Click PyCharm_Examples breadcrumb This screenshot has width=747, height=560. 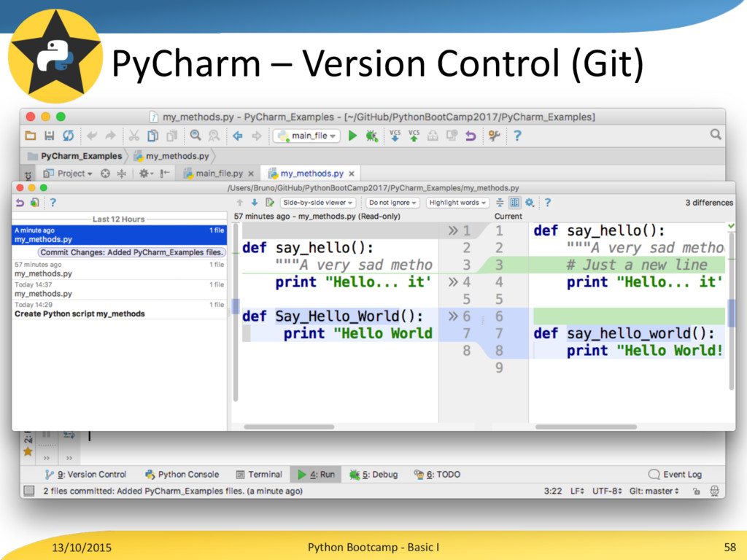[x=75, y=156]
